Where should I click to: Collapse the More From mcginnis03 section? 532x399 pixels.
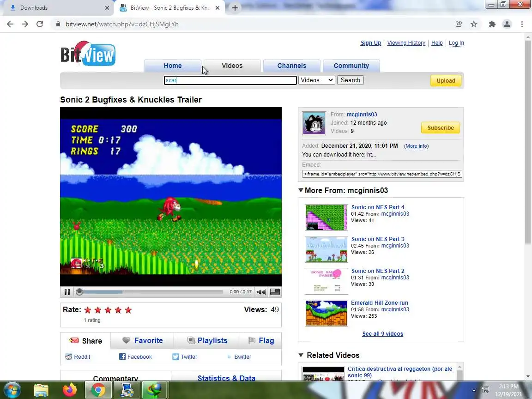[x=301, y=190]
